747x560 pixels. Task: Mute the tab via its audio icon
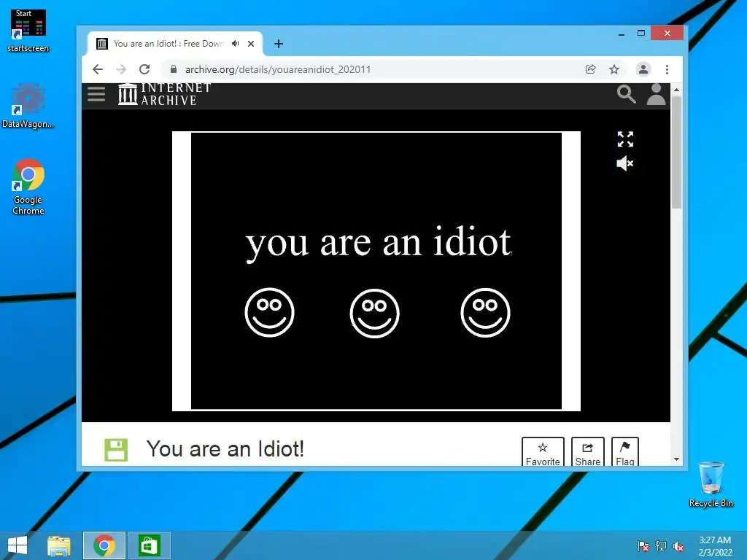coord(236,44)
